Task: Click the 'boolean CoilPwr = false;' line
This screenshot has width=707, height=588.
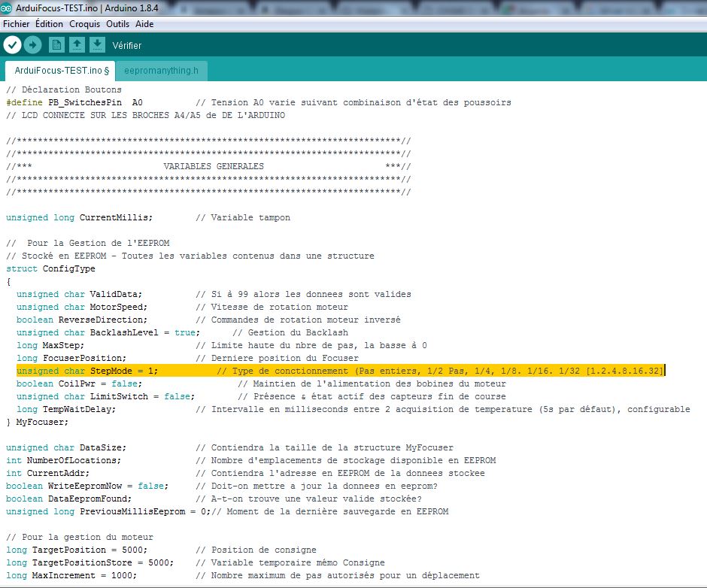Action: (80, 383)
